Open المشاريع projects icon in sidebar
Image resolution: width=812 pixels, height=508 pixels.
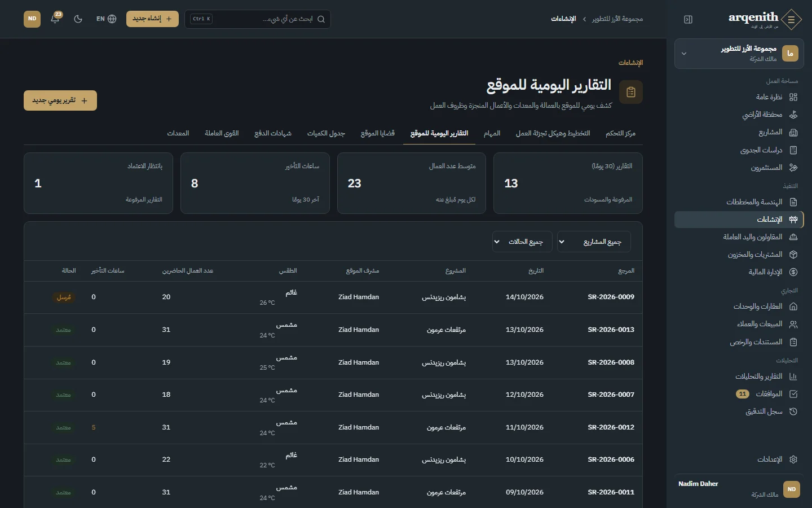pos(793,132)
